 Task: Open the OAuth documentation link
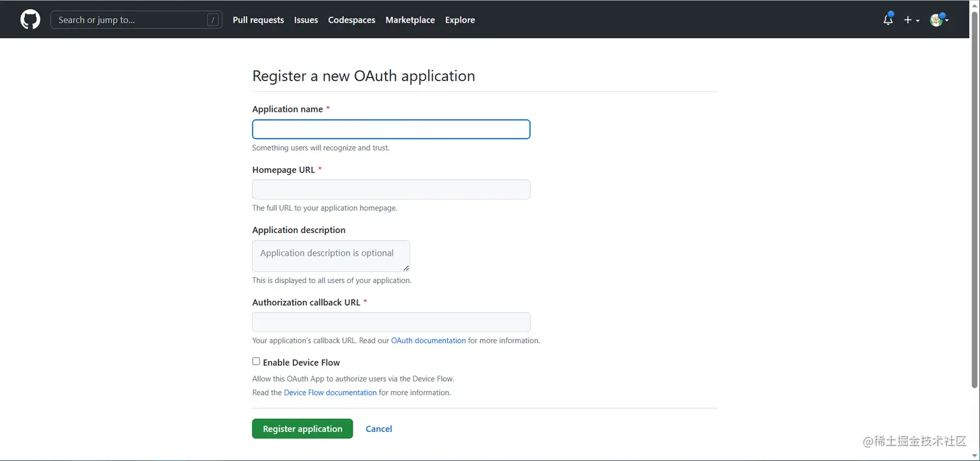pos(428,341)
